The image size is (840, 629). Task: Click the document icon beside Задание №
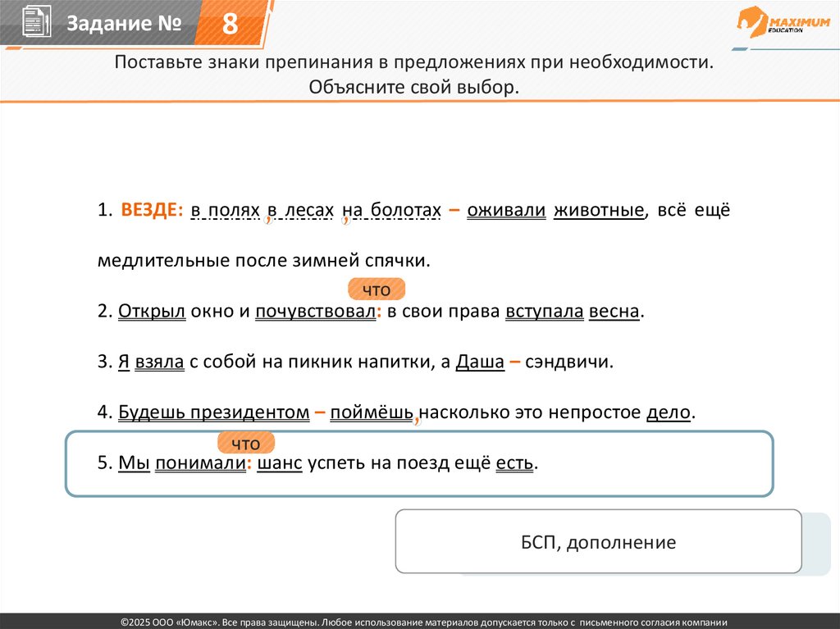36,22
